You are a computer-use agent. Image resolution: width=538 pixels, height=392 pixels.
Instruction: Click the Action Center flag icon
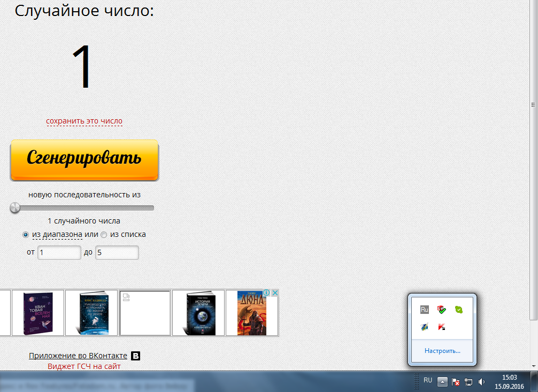(456, 382)
